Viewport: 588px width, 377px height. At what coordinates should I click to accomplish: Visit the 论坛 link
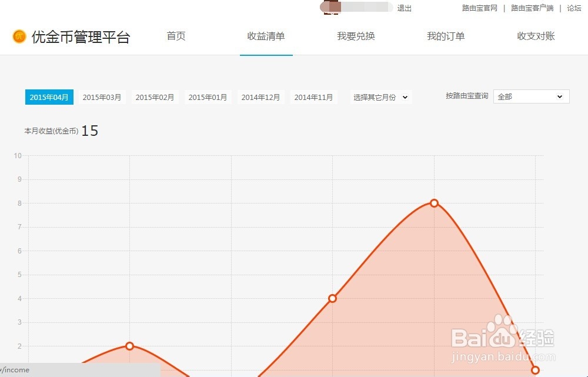(574, 8)
